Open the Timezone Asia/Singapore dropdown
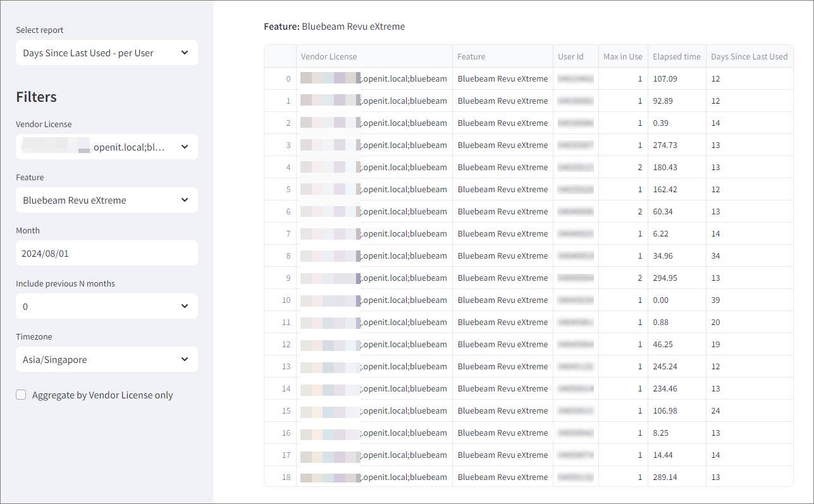The height and width of the screenshot is (504, 814). point(106,359)
